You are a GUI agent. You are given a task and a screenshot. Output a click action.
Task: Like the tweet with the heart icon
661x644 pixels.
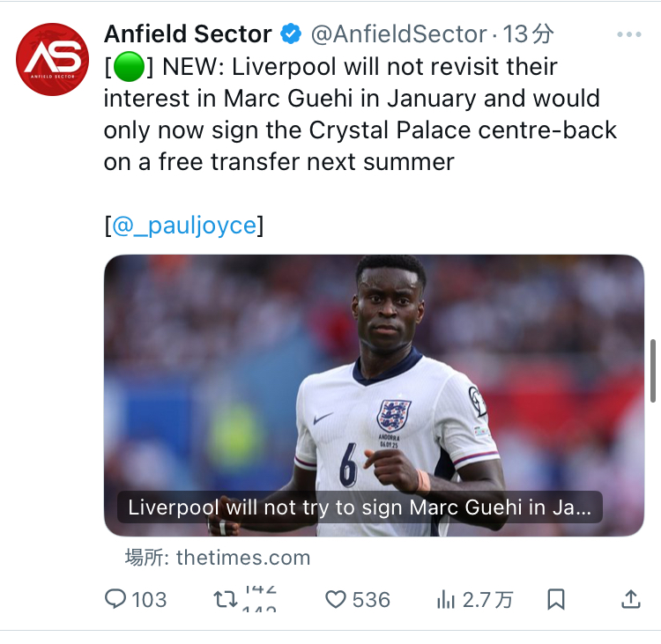336,600
